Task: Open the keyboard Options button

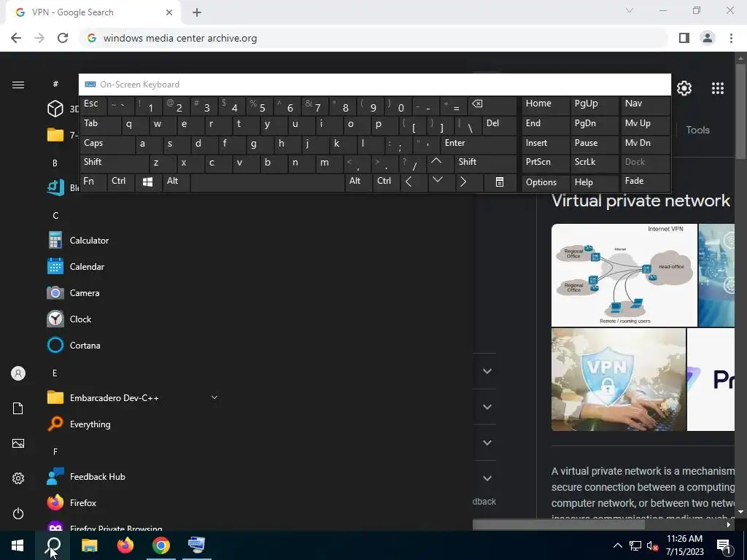Action: pyautogui.click(x=544, y=182)
